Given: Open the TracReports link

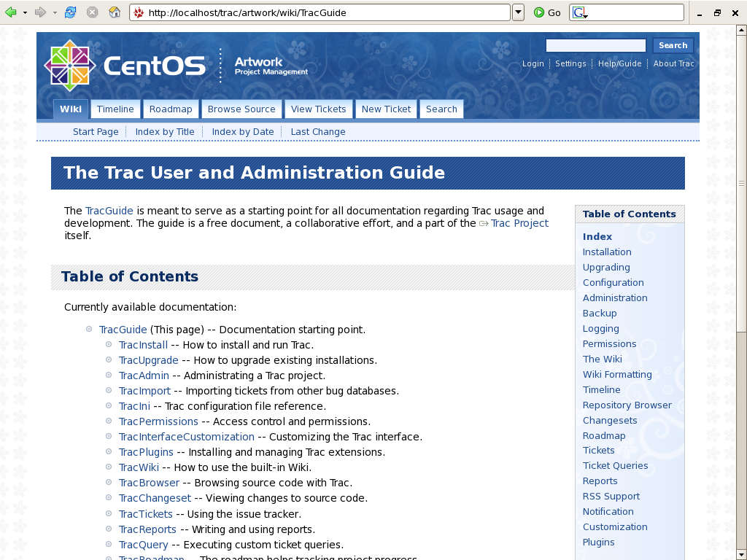Looking at the screenshot, I should click(147, 529).
